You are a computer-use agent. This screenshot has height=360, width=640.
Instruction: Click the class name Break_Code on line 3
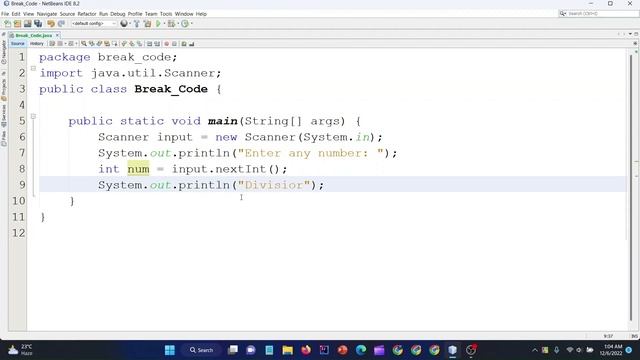point(171,89)
